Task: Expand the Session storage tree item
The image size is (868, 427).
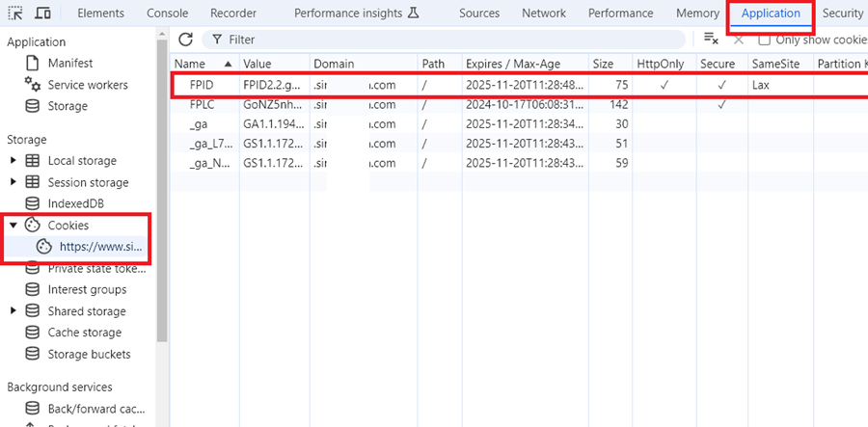Action: (14, 182)
